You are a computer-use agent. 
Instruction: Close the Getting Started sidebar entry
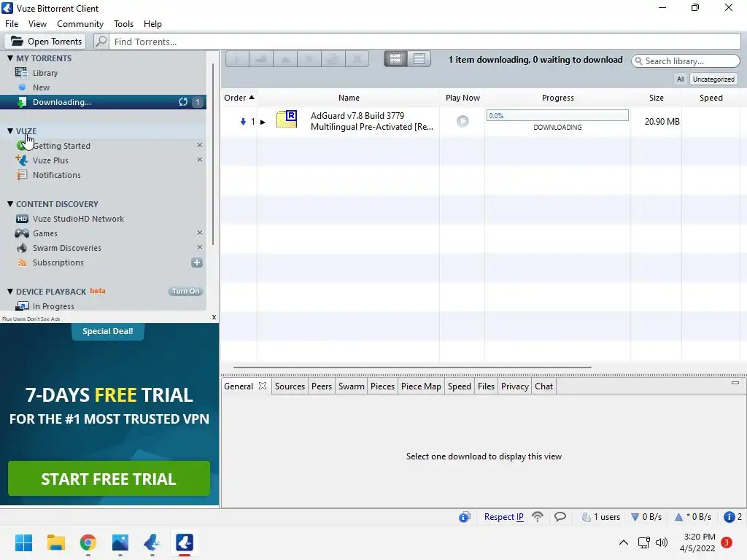(x=200, y=145)
